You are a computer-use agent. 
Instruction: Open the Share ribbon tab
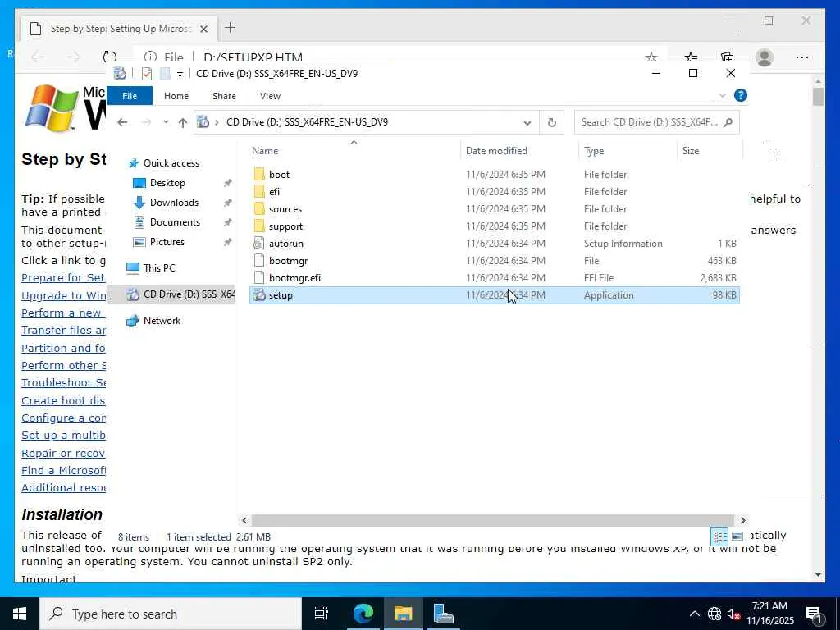[224, 96]
